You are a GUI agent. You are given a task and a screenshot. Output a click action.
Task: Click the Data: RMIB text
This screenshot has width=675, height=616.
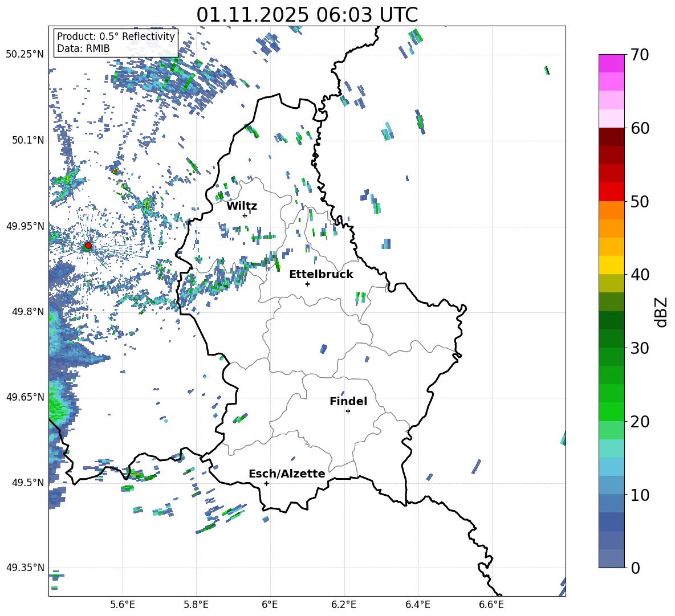pos(83,48)
